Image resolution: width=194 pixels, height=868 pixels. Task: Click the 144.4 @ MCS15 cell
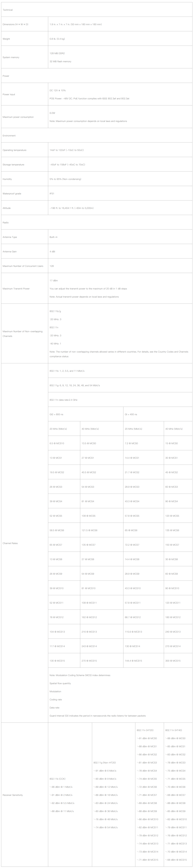pyautogui.click(x=133, y=660)
